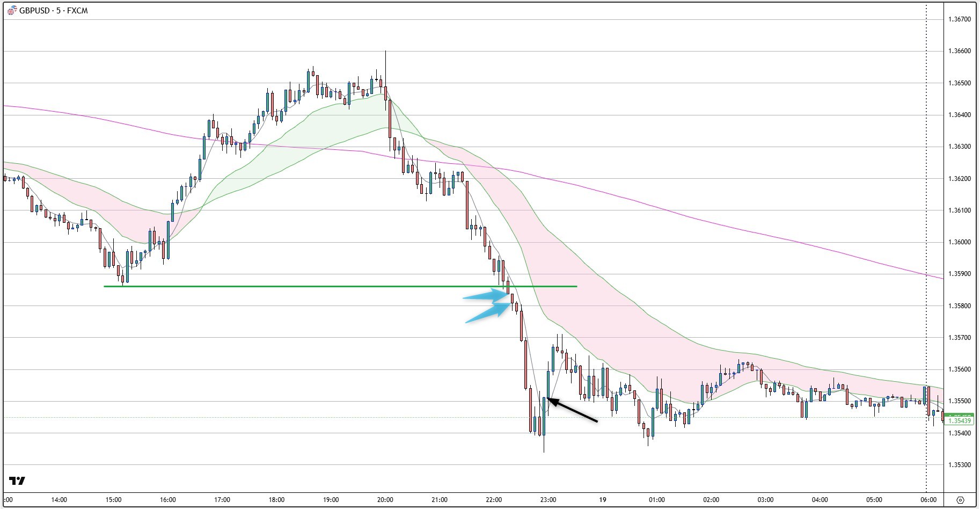
Task: Click the 23:00 time axis label
Action: [x=548, y=500]
